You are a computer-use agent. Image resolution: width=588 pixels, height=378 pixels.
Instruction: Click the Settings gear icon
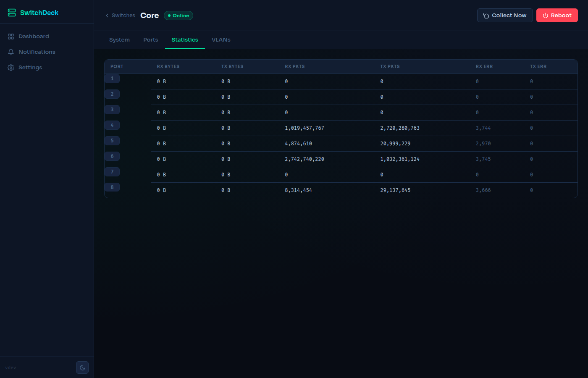[11, 68]
